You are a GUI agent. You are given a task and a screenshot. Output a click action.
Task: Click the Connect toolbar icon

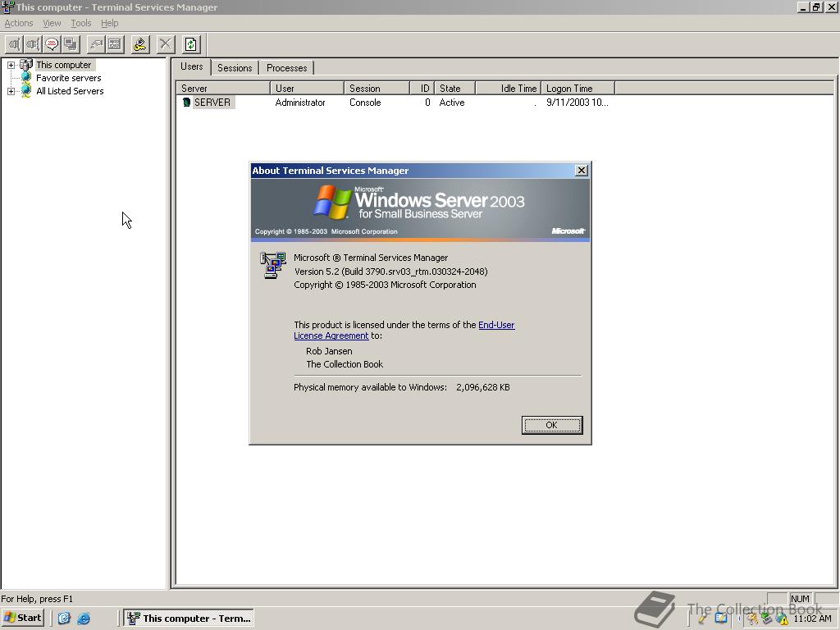(x=15, y=44)
